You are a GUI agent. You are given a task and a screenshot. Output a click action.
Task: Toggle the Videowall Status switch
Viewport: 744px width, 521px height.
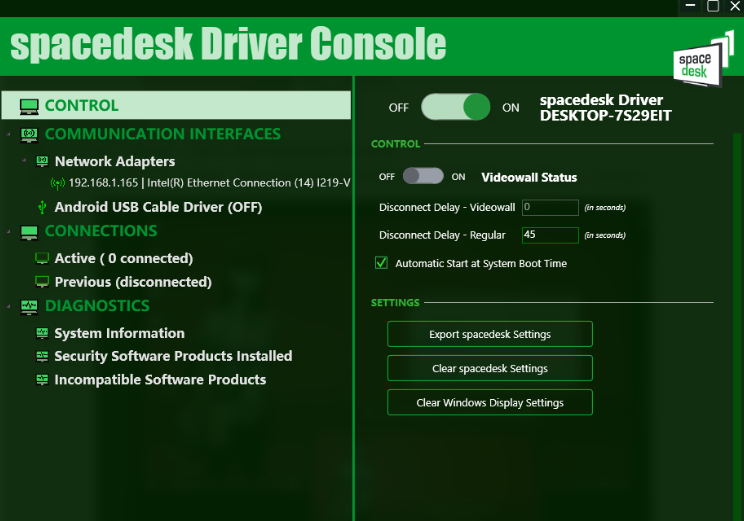point(423,177)
